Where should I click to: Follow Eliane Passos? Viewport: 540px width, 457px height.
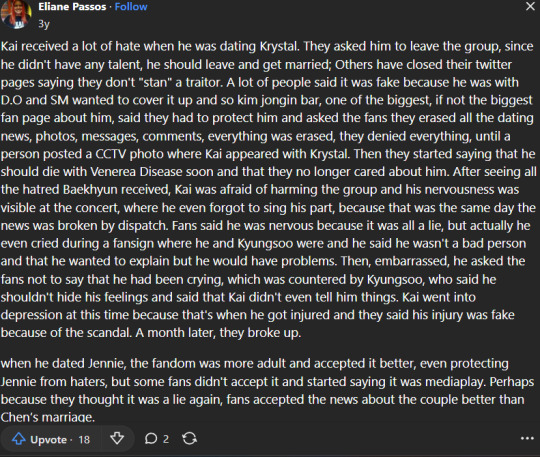point(131,7)
